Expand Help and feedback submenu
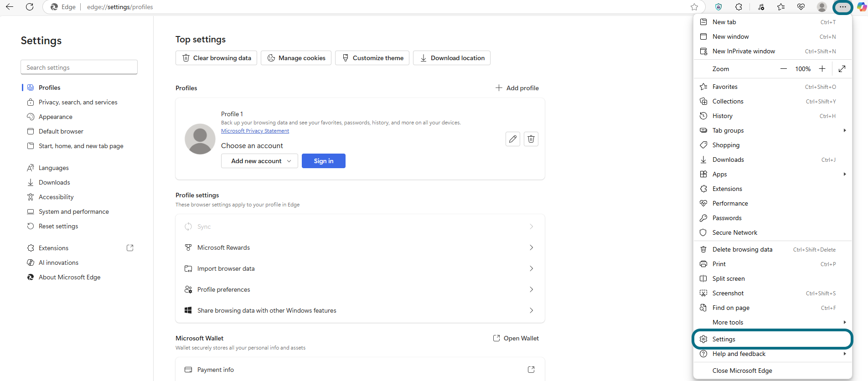The height and width of the screenshot is (381, 868). pos(772,354)
